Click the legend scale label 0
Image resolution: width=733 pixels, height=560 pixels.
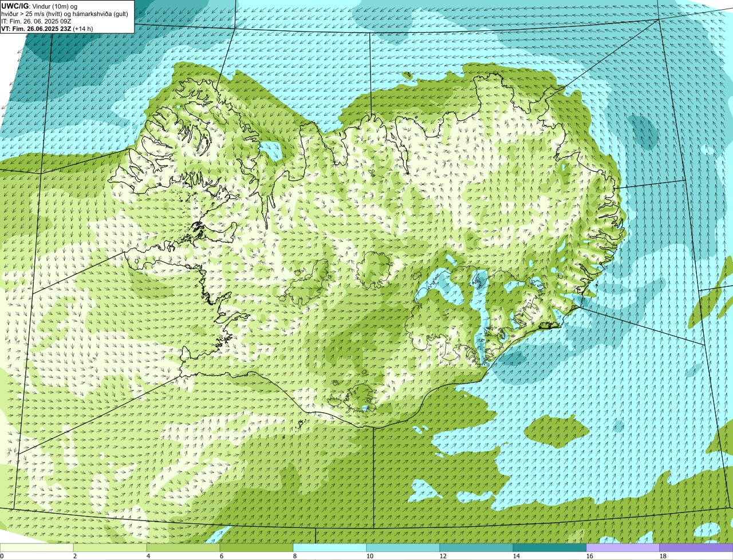point(2,556)
